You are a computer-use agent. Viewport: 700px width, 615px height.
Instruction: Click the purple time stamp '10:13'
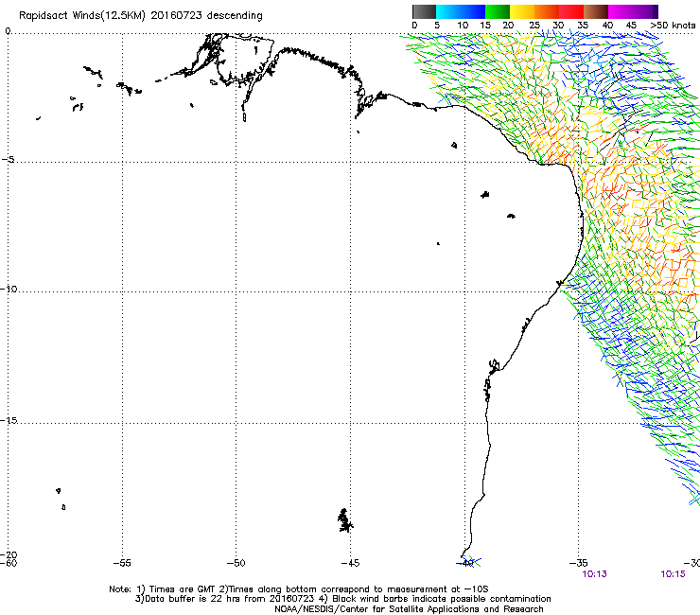click(594, 574)
